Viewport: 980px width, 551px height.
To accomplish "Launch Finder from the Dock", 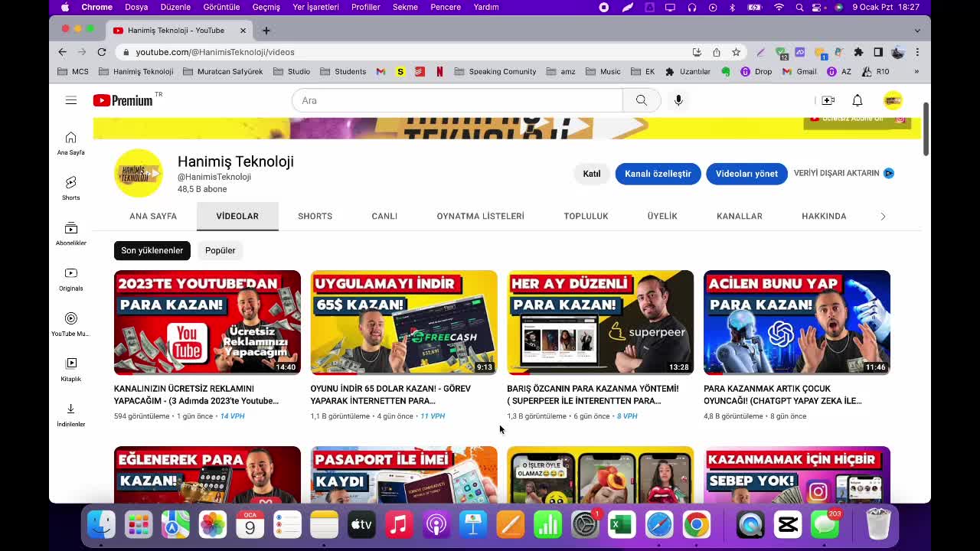I will click(x=101, y=525).
